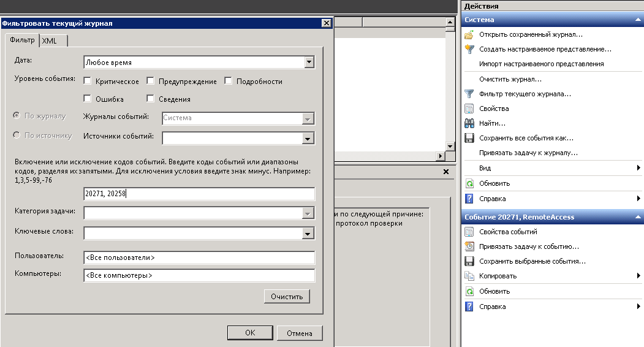The height and width of the screenshot is (347, 644).
Task: Click the binoculars Find icon
Action: point(469,124)
